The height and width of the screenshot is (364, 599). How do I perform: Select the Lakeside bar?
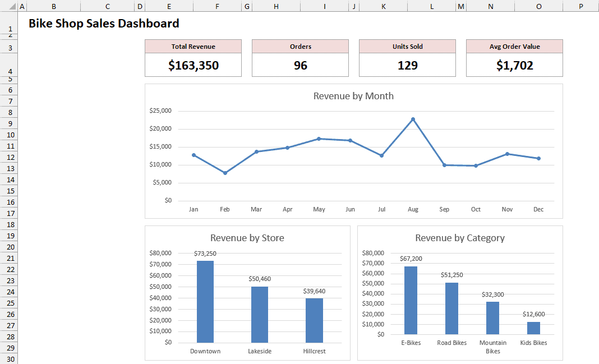click(260, 314)
